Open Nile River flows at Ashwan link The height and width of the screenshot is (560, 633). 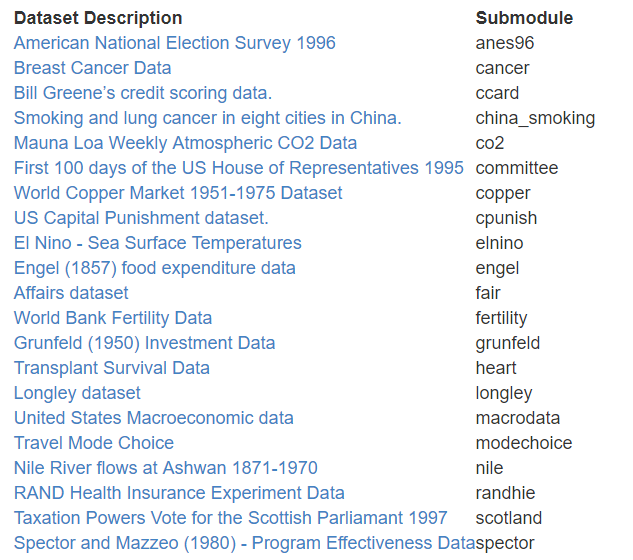[x=166, y=468]
